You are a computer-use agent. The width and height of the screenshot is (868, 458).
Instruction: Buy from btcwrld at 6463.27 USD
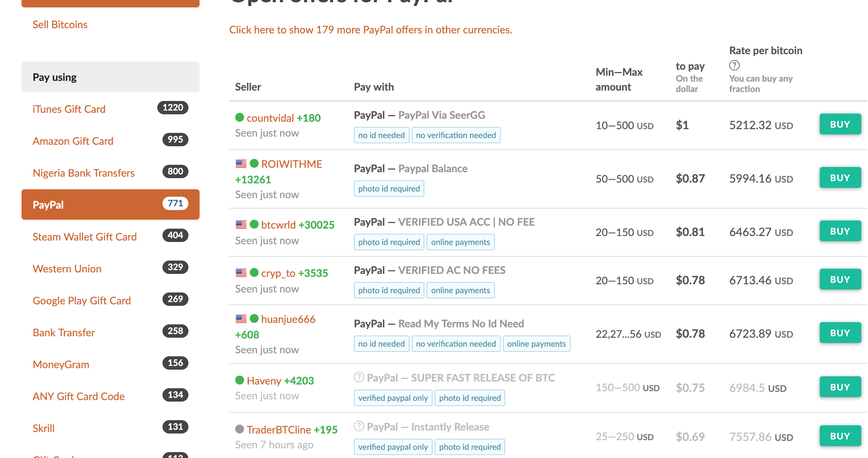840,231
